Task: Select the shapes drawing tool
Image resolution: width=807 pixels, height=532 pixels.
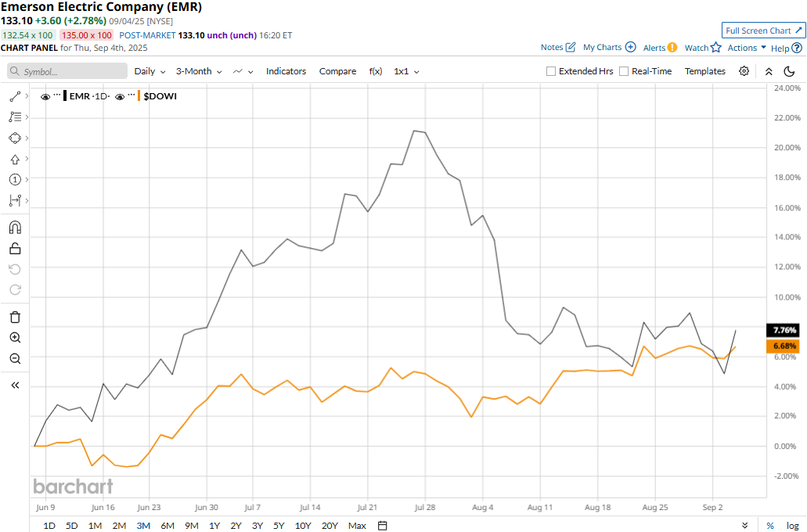Action: pos(15,138)
